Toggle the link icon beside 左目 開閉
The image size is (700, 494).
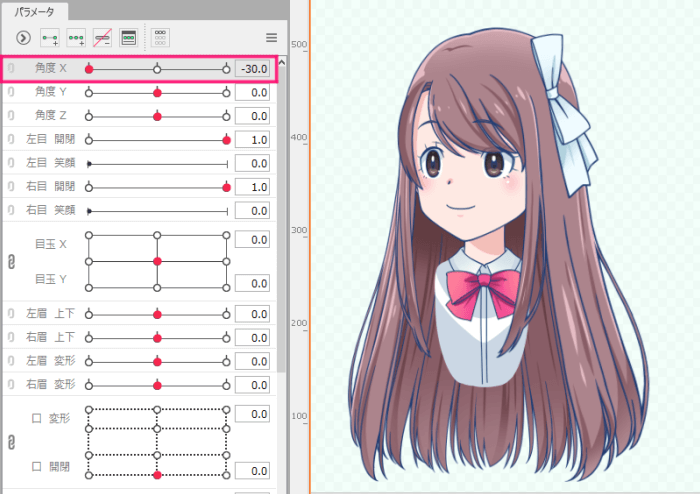(x=11, y=139)
